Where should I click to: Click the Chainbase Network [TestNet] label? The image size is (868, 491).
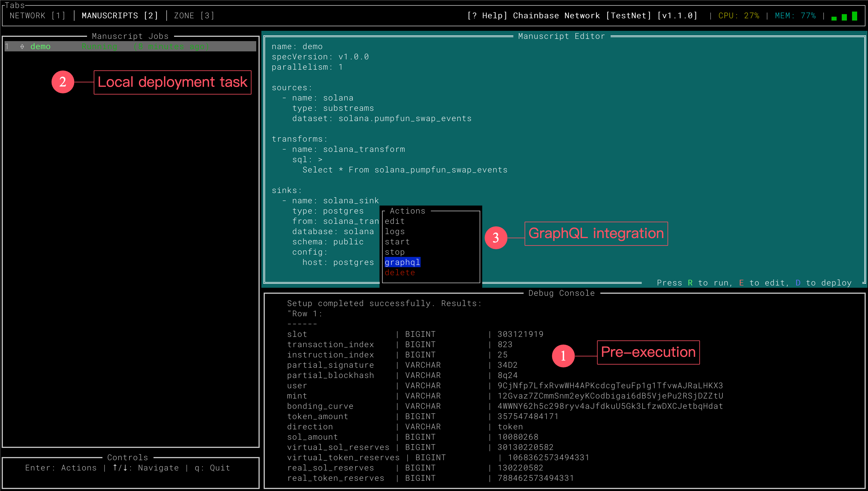click(x=582, y=15)
